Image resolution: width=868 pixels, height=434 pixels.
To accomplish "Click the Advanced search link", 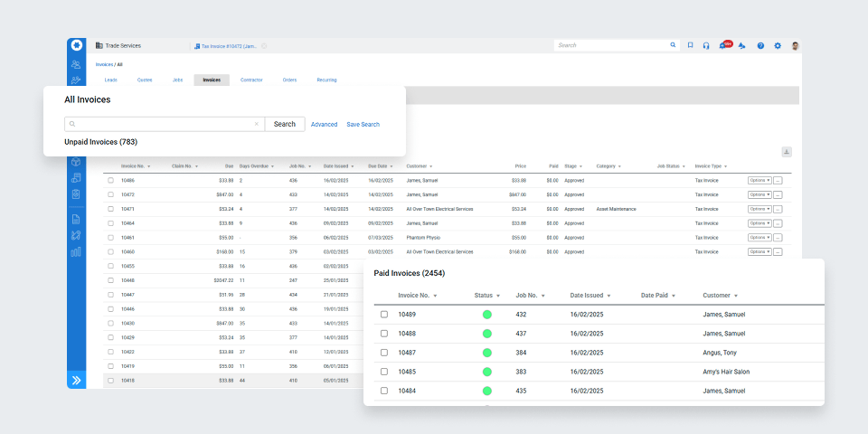I will click(324, 124).
